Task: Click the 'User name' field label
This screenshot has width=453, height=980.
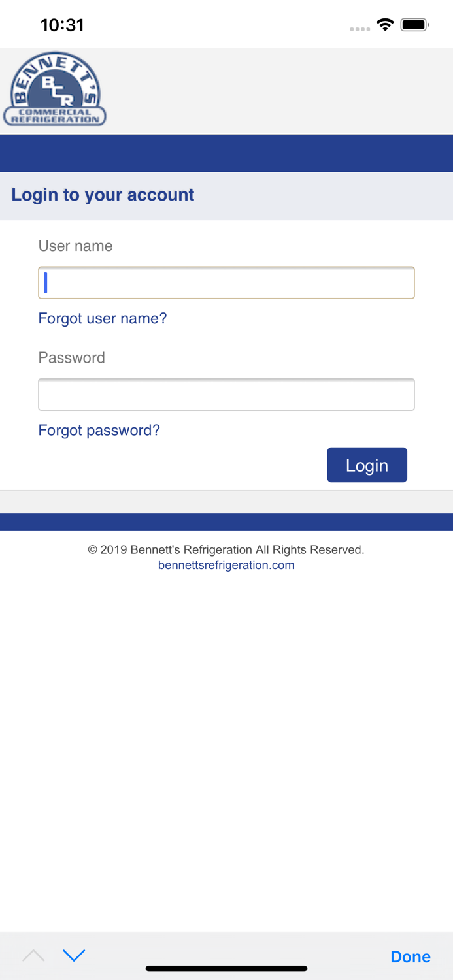Action: pyautogui.click(x=75, y=246)
